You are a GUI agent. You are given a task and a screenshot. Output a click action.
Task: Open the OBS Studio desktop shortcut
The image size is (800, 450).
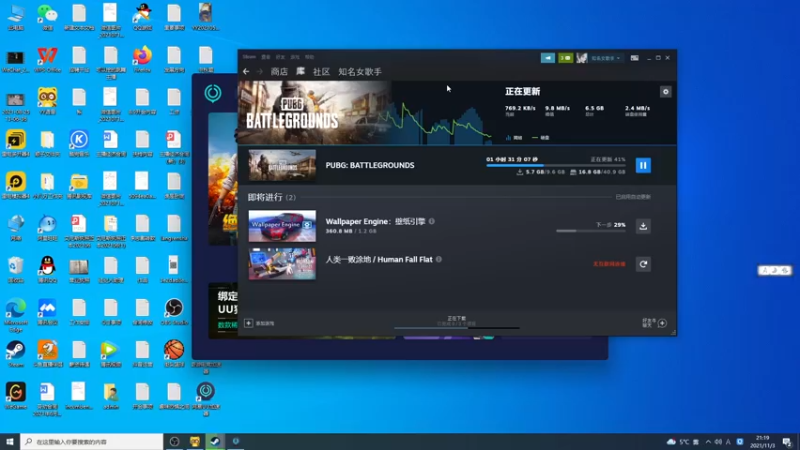[174, 311]
